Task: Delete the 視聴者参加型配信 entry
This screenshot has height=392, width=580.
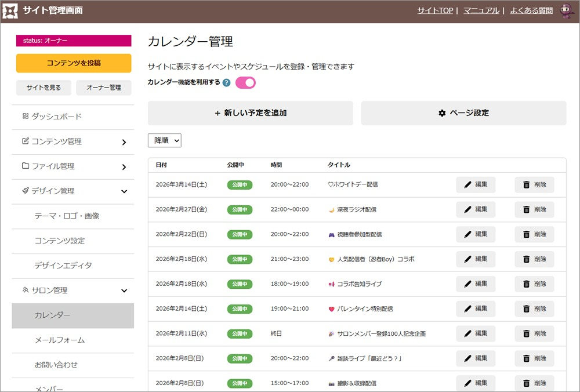Action: [x=534, y=234]
